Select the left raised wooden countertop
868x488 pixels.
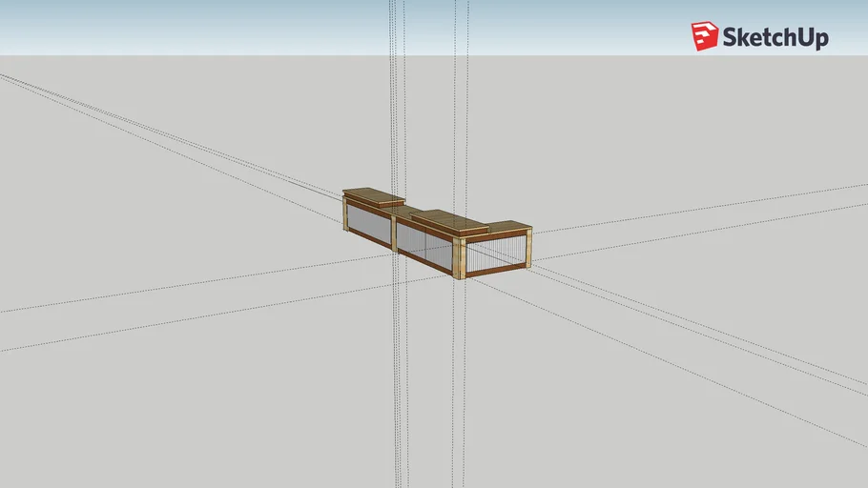tap(373, 196)
